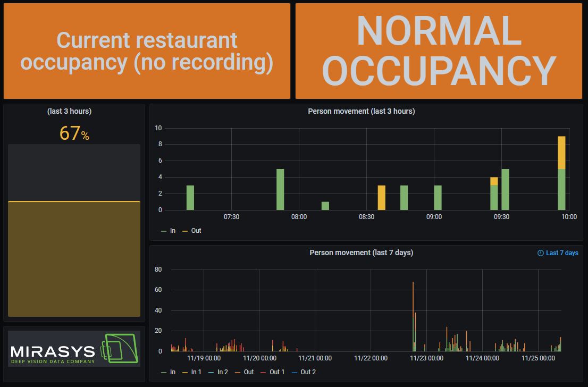Select the first green bar before 07:30
The image size is (588, 387).
pyautogui.click(x=190, y=198)
